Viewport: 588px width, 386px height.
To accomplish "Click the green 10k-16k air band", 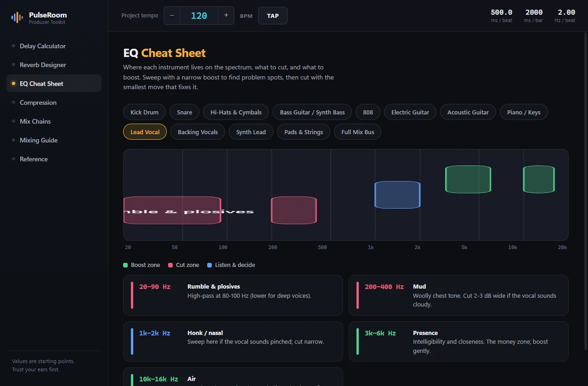I will pyautogui.click(x=539, y=179).
